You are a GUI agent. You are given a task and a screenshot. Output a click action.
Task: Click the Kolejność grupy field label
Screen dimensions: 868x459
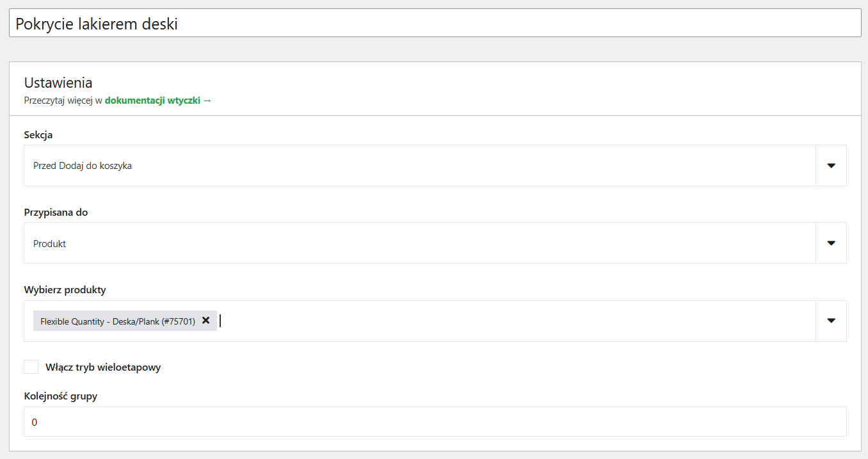click(x=61, y=396)
